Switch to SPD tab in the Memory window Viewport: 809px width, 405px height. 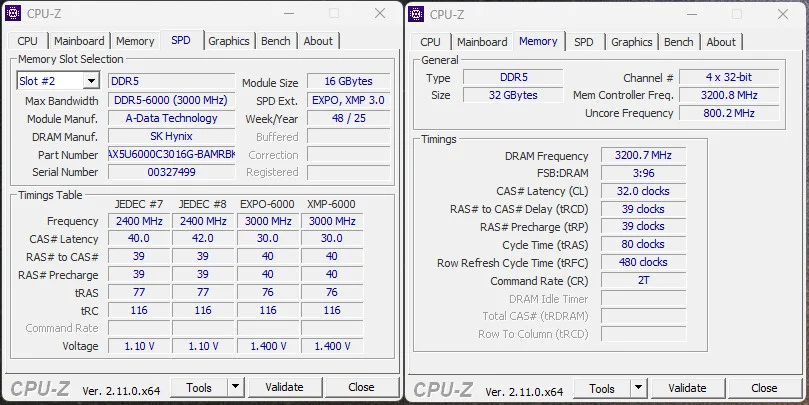[584, 42]
